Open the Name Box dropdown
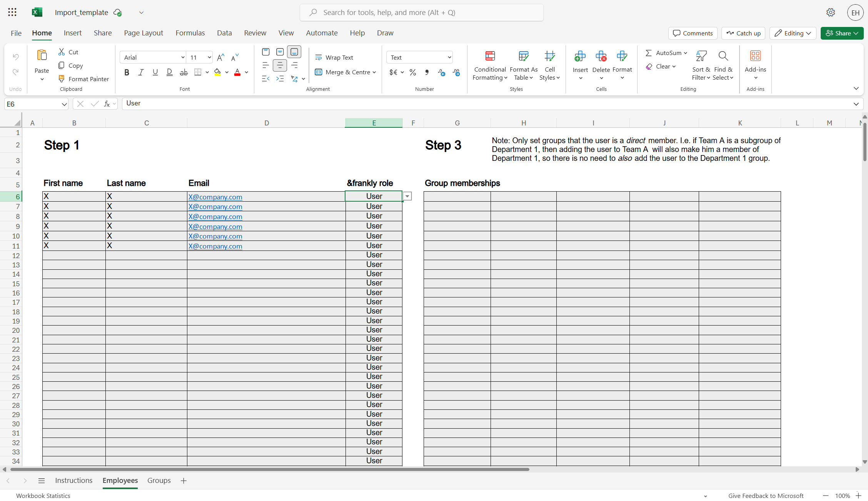The height and width of the screenshot is (501, 868). [x=64, y=104]
